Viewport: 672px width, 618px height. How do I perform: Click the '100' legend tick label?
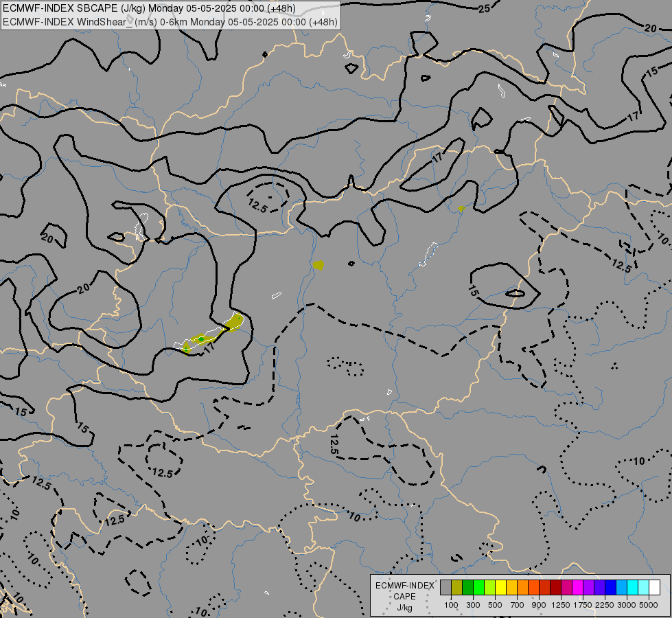pyautogui.click(x=451, y=605)
